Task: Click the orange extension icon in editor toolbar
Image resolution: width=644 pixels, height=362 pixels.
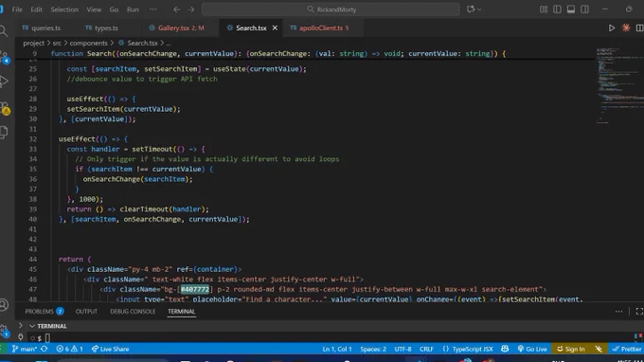Action: (x=626, y=27)
